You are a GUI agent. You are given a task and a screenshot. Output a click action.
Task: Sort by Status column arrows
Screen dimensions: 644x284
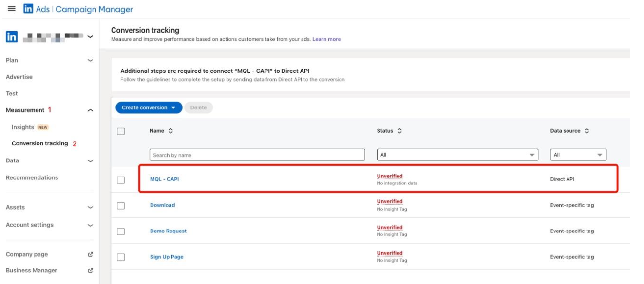(400, 131)
